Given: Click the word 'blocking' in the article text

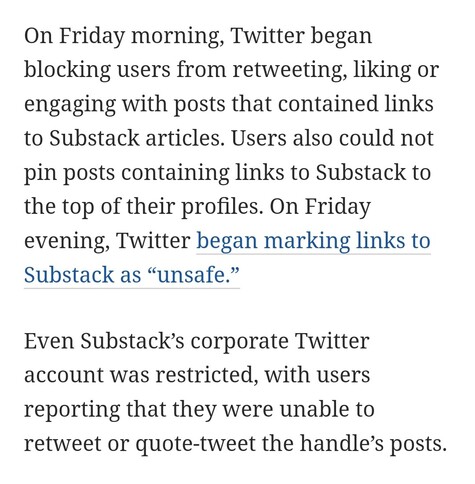Looking at the screenshot, I should (x=67, y=70).
